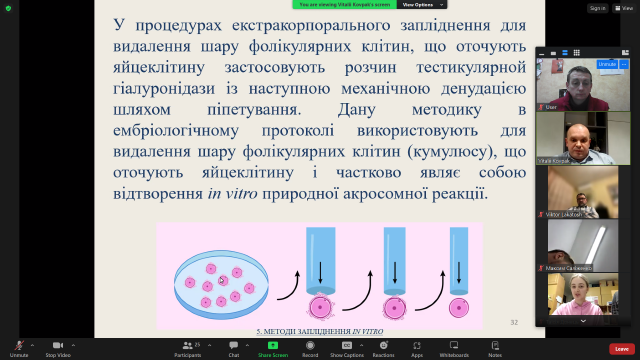Click the 'You are viewing Vitalii Kovpak's screen' banner
Viewport: 640px width, 360px height.
344,4
